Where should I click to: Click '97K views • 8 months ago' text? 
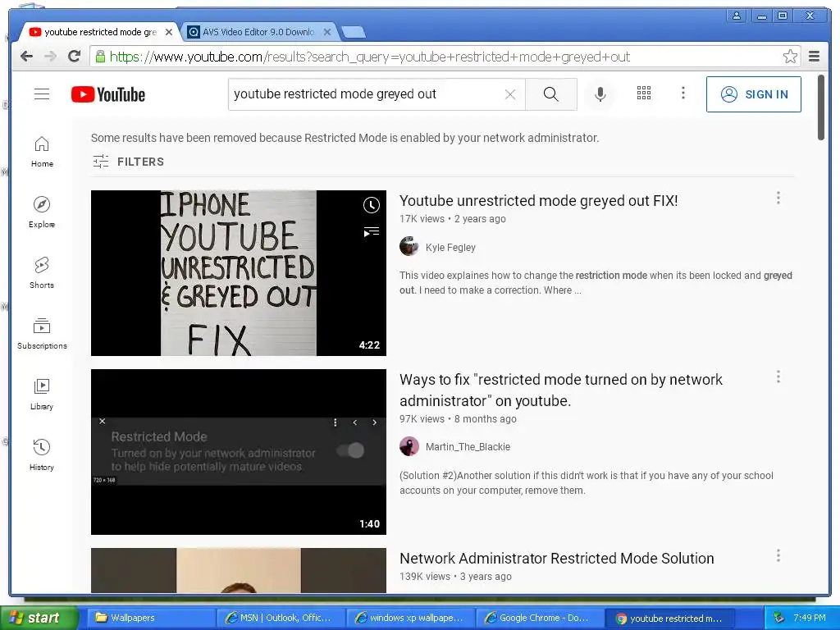pos(458,419)
